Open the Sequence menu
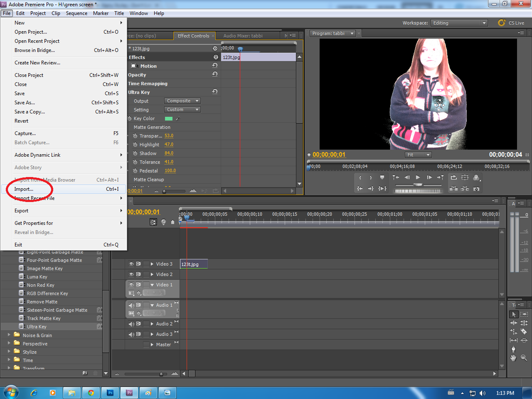Viewport: 532px width, 399px height. 76,13
